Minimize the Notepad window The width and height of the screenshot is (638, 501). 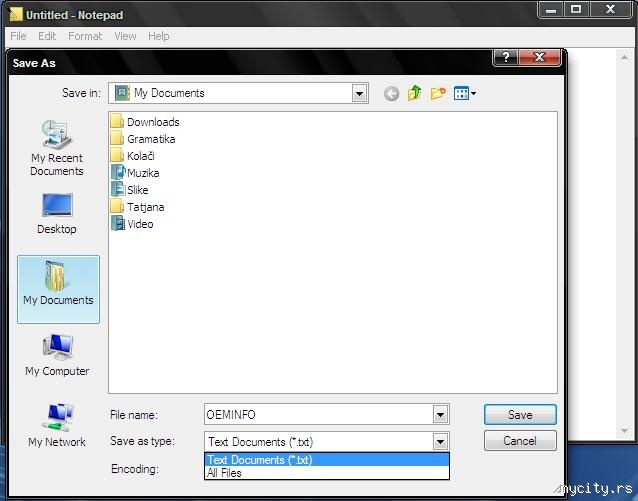click(x=551, y=9)
